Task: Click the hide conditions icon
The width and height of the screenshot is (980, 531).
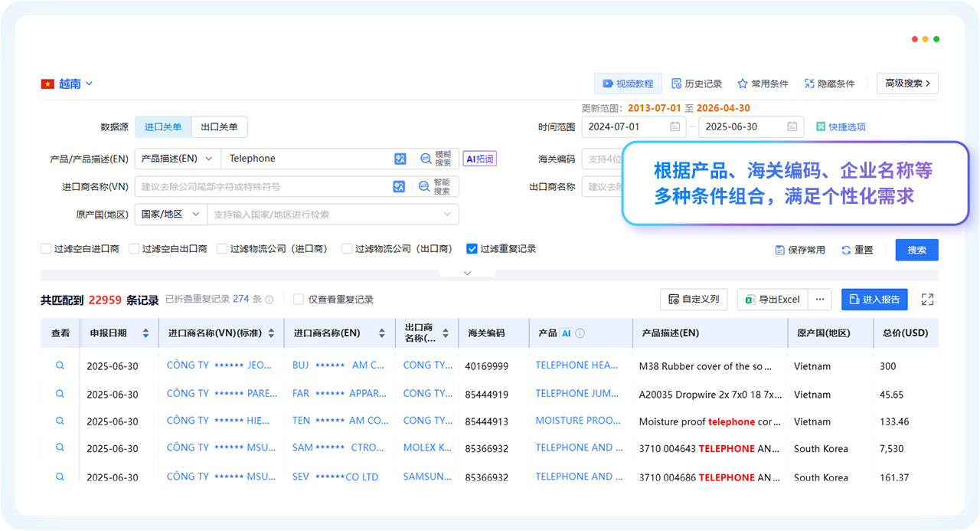Action: [809, 84]
